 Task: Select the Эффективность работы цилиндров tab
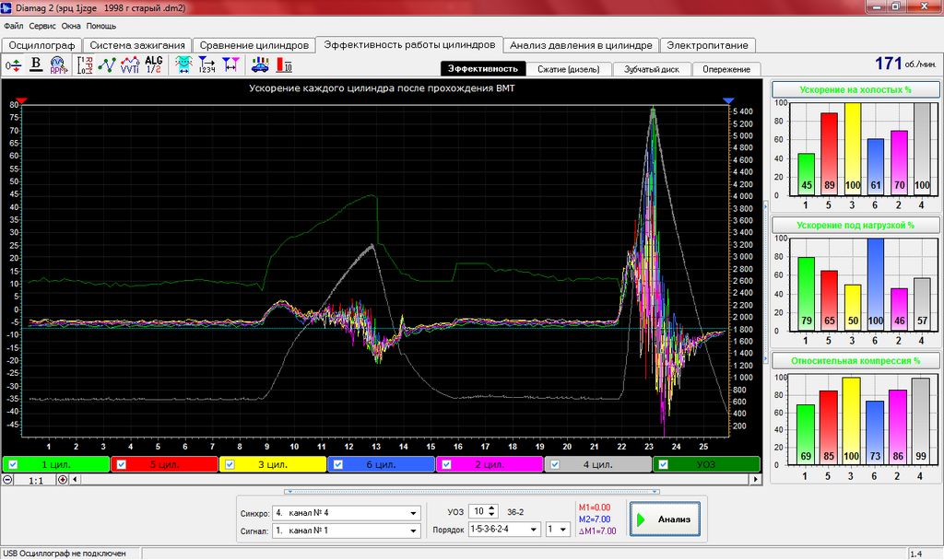point(409,45)
